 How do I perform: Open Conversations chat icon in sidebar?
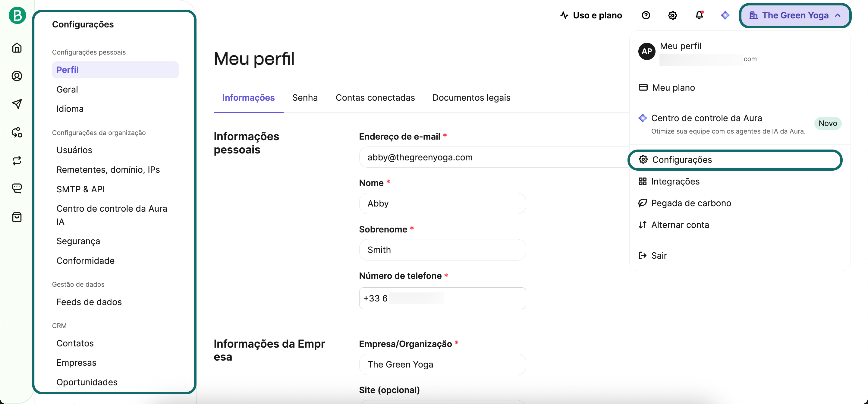click(x=17, y=188)
